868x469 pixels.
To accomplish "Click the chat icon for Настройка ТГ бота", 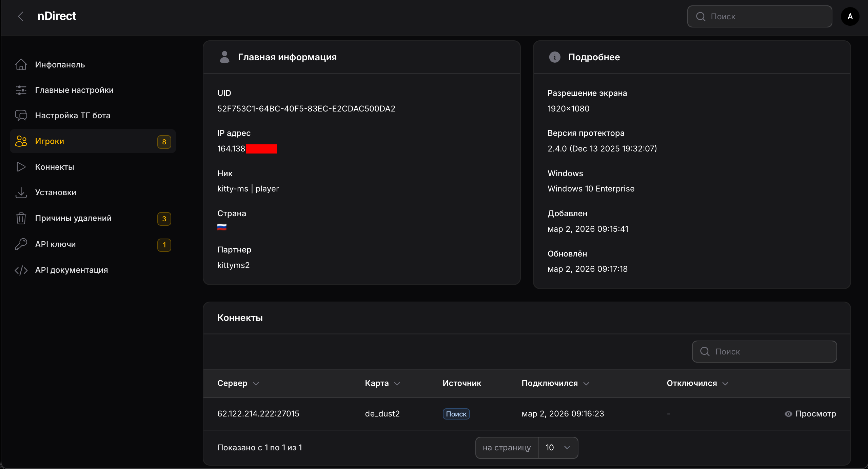I will pyautogui.click(x=21, y=116).
